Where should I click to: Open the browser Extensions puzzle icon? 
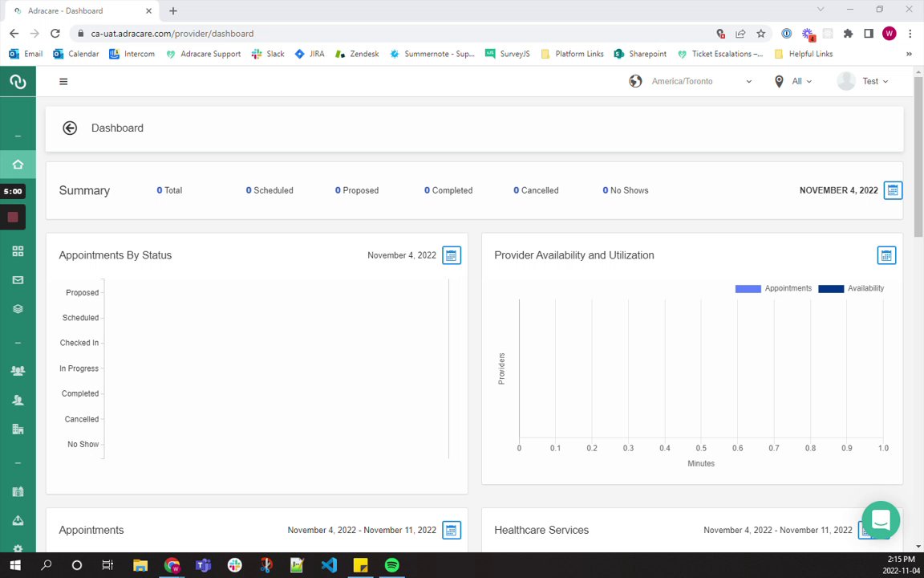848,34
